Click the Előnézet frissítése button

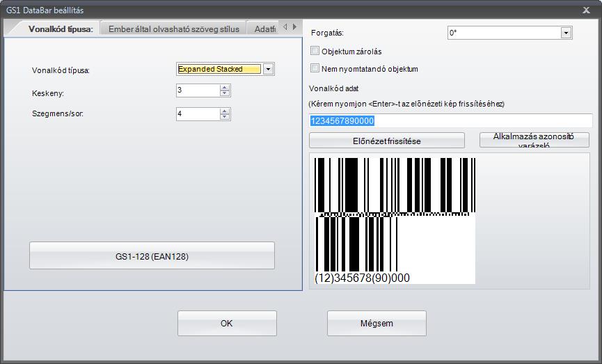[387, 141]
